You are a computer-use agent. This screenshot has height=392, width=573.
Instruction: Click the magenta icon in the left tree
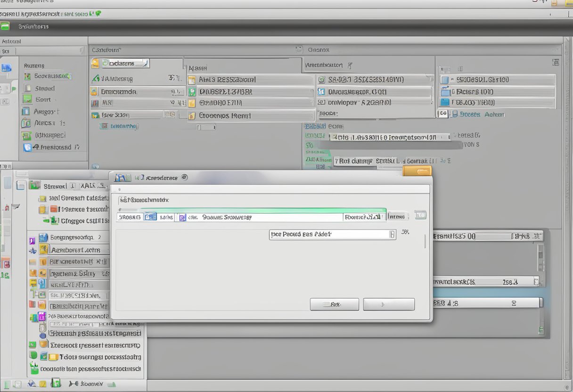click(x=41, y=316)
